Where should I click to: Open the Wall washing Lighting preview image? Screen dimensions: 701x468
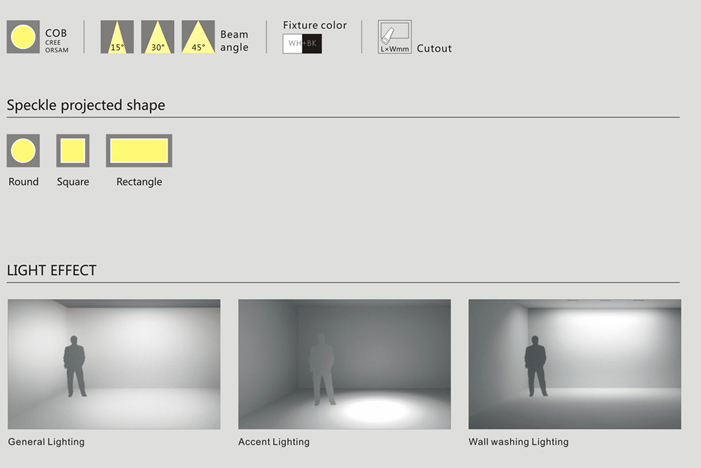tap(575, 364)
